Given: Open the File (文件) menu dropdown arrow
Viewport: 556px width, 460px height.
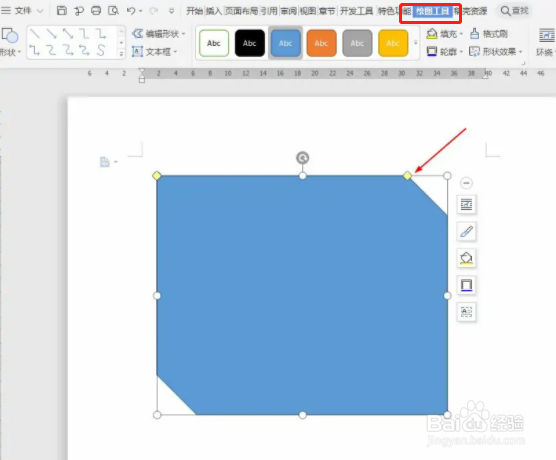Looking at the screenshot, I should click(x=40, y=11).
